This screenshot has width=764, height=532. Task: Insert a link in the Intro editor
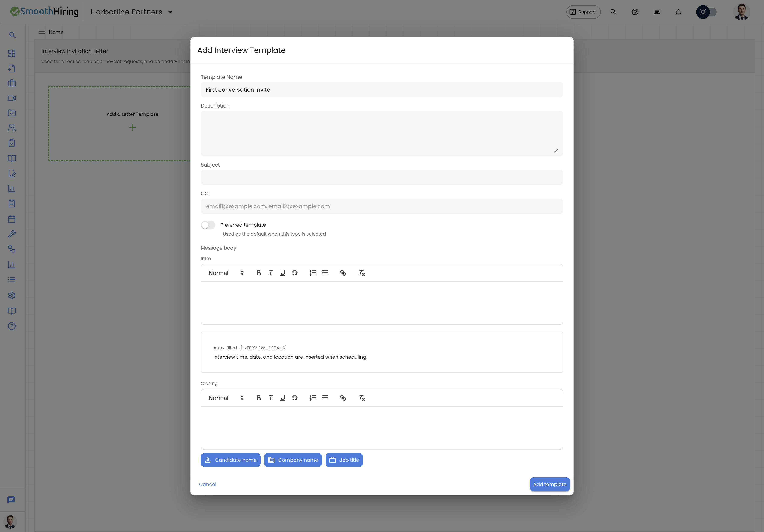[343, 273]
